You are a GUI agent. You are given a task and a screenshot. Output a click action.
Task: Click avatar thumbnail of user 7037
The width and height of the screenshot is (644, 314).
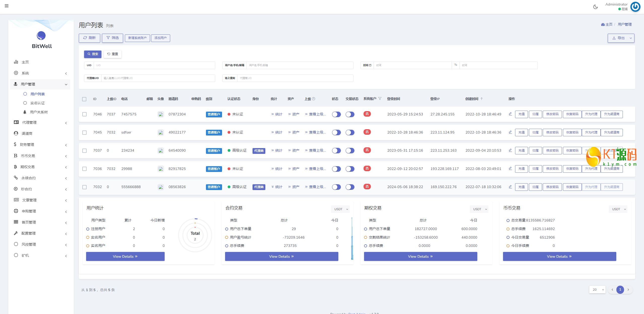click(x=161, y=151)
